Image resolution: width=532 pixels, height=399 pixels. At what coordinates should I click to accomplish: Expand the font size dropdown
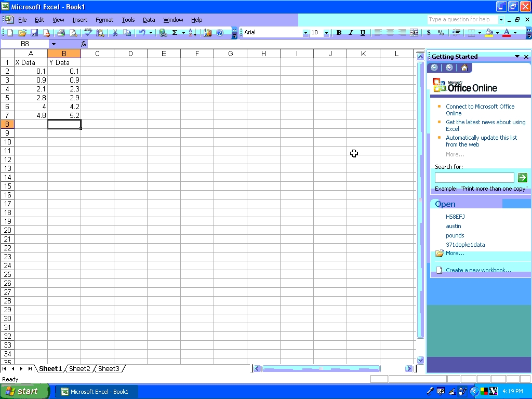coord(326,33)
